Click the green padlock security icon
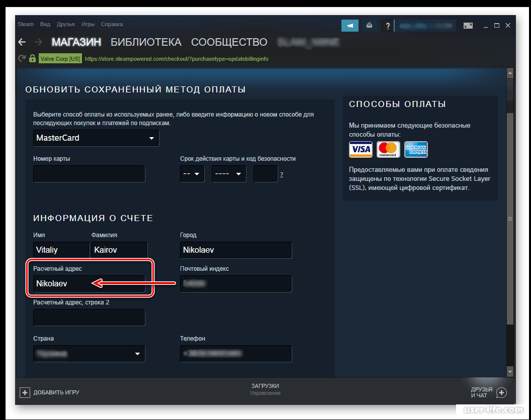 pos(33,58)
